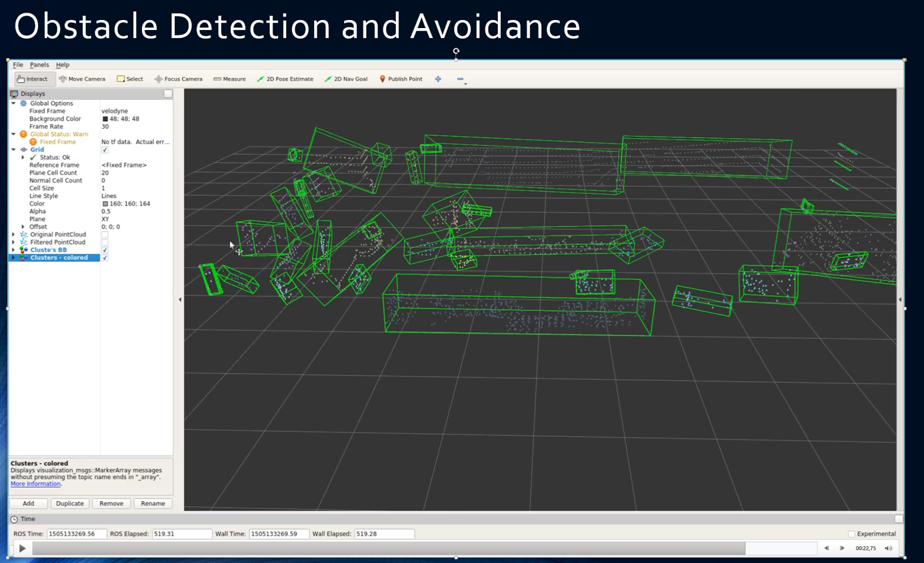Click the Publish Point tool
Screen dimensions: 924x563
401,79
